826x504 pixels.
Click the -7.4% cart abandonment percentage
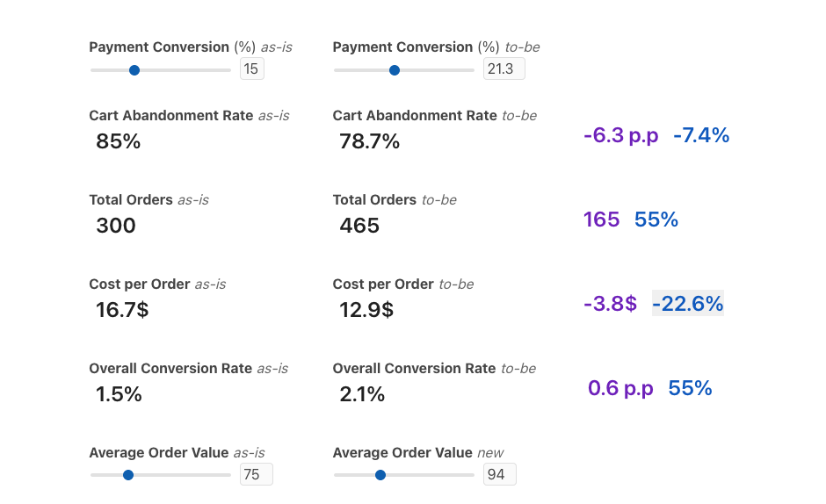tap(700, 135)
